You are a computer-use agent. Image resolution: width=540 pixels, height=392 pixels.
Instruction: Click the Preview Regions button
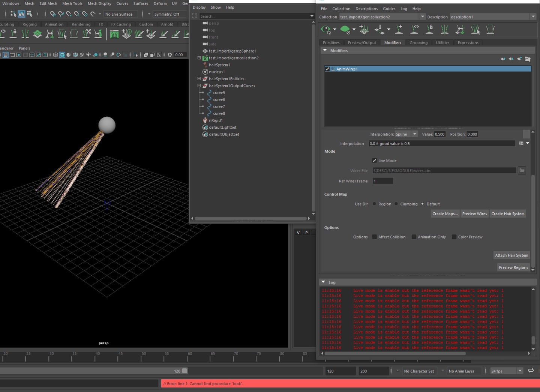coord(513,267)
